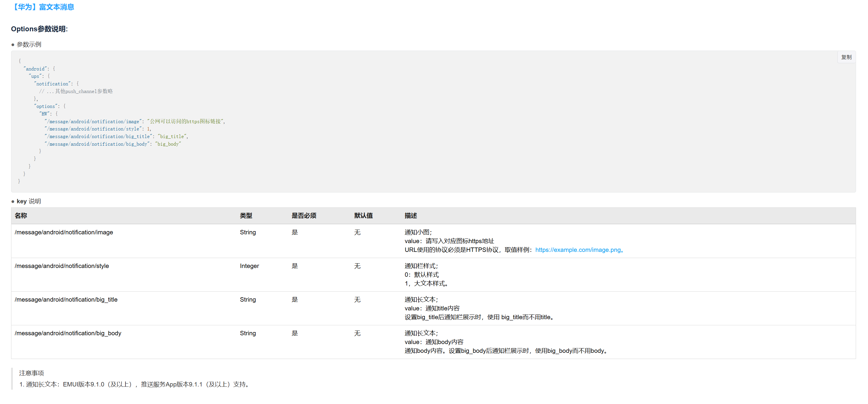868x404 pixels.
Task: Click the 复制 copy button
Action: point(846,57)
